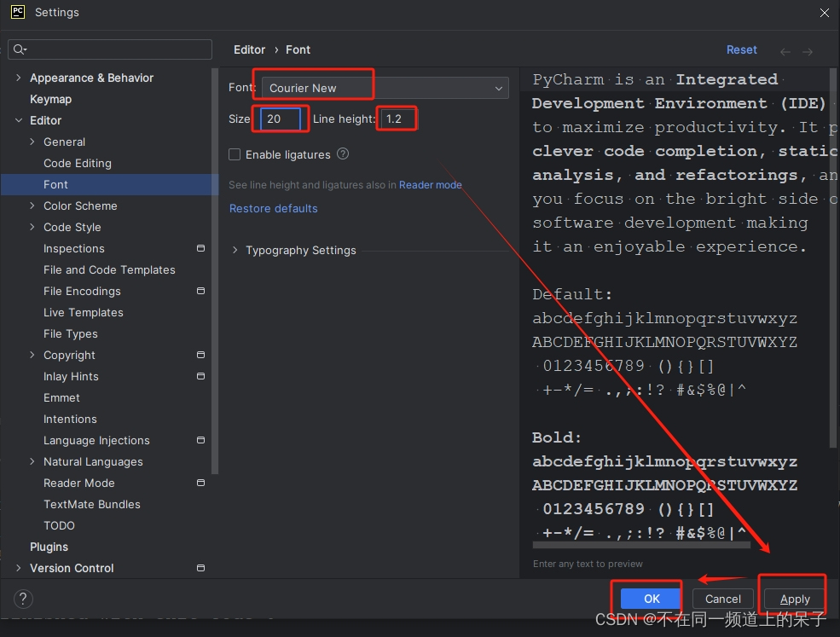The width and height of the screenshot is (840, 637).
Task: Click the PyCharm logo icon in title bar
Action: [18, 12]
